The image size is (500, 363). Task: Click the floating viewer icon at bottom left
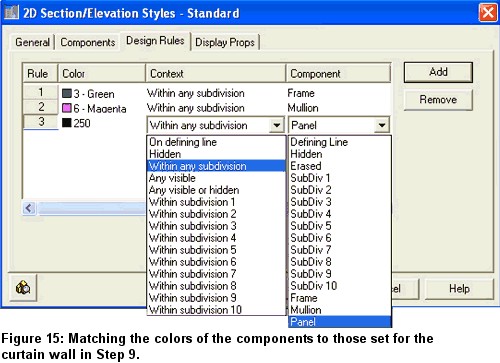pyautogui.click(x=23, y=288)
